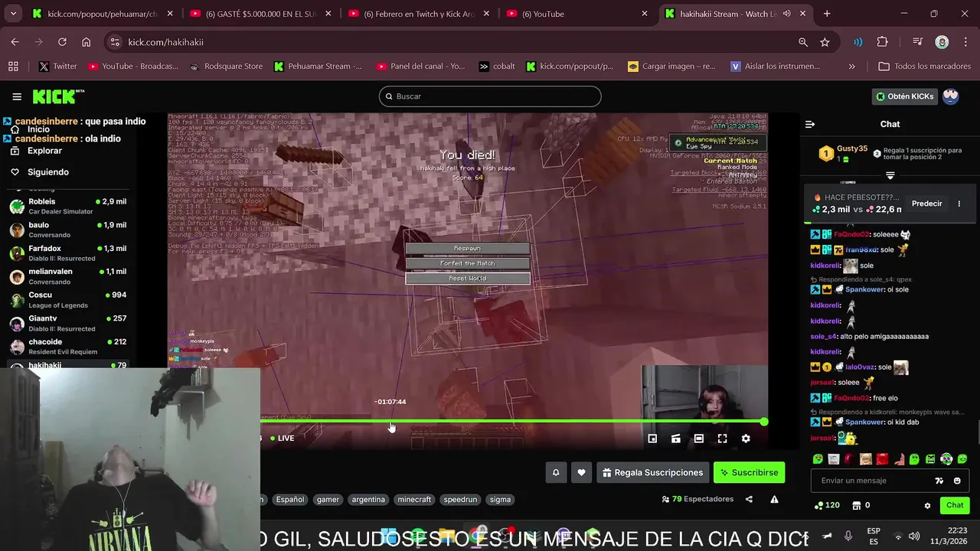The image size is (980, 551).
Task: Toggle notifications bell for hakihakii
Action: click(x=556, y=473)
